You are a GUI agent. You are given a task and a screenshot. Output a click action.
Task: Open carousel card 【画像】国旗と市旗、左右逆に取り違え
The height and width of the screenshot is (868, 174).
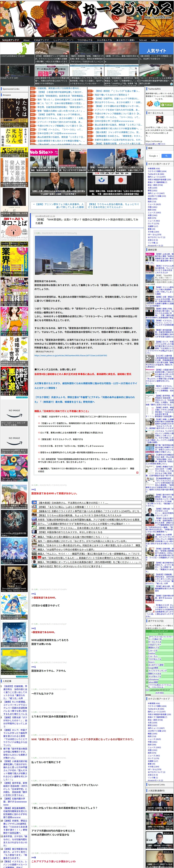click(115, 185)
